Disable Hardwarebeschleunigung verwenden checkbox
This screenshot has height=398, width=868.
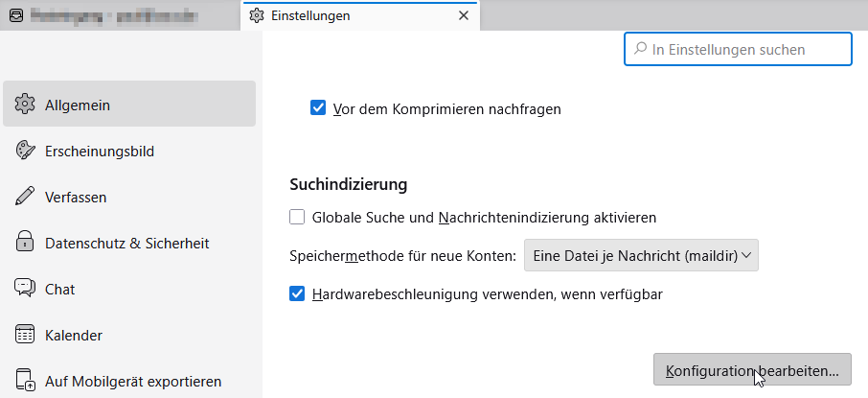pos(297,293)
